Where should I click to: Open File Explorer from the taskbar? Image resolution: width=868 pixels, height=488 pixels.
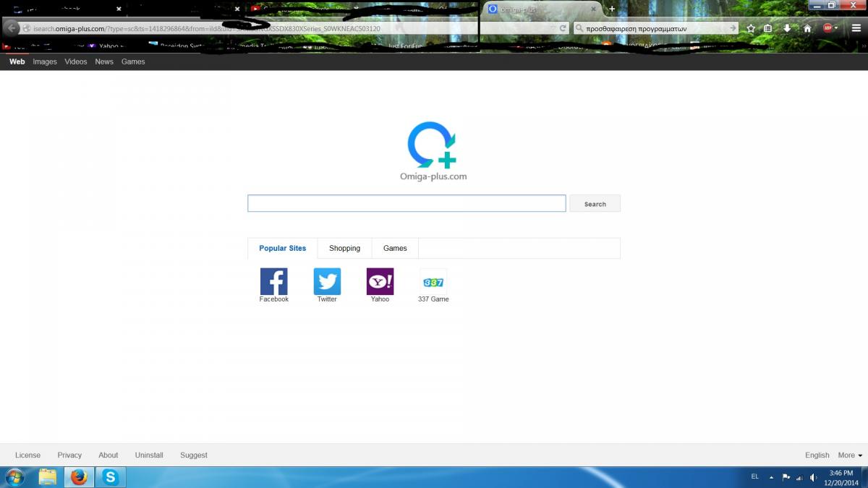point(48,477)
